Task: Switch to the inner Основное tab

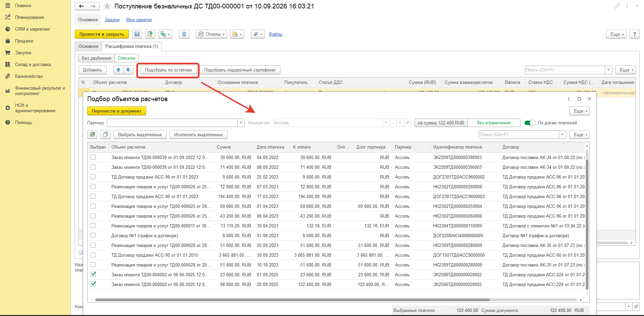Action: point(88,46)
